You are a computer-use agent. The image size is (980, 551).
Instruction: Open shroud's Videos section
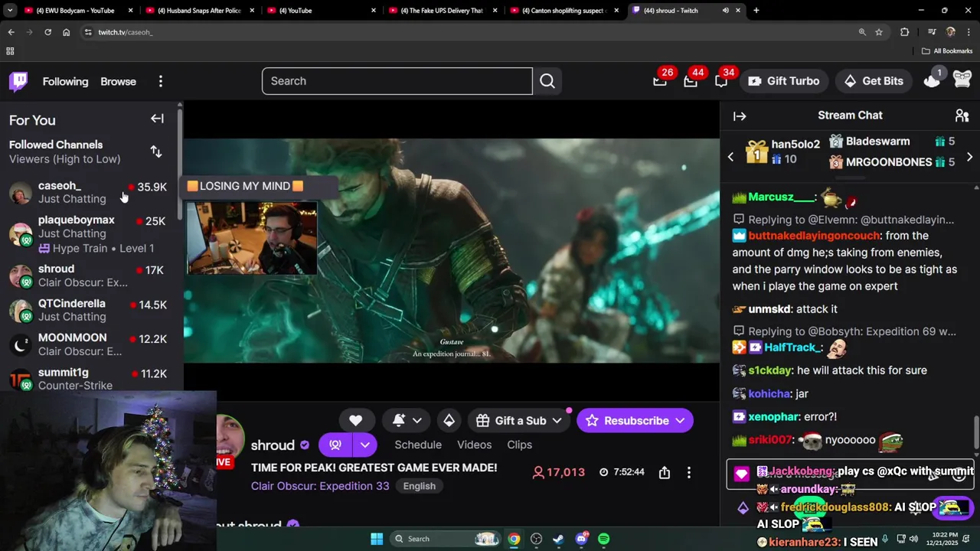(475, 445)
